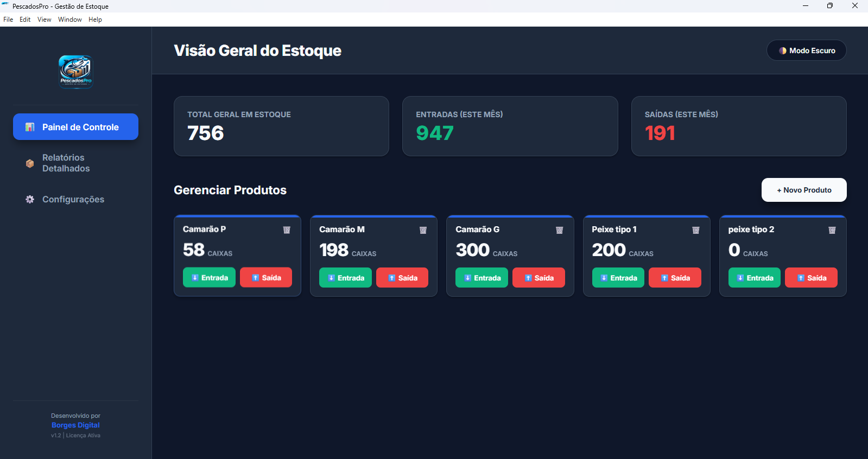This screenshot has height=459, width=868.
Task: Remove Camarão G via its trash icon
Action: [559, 230]
